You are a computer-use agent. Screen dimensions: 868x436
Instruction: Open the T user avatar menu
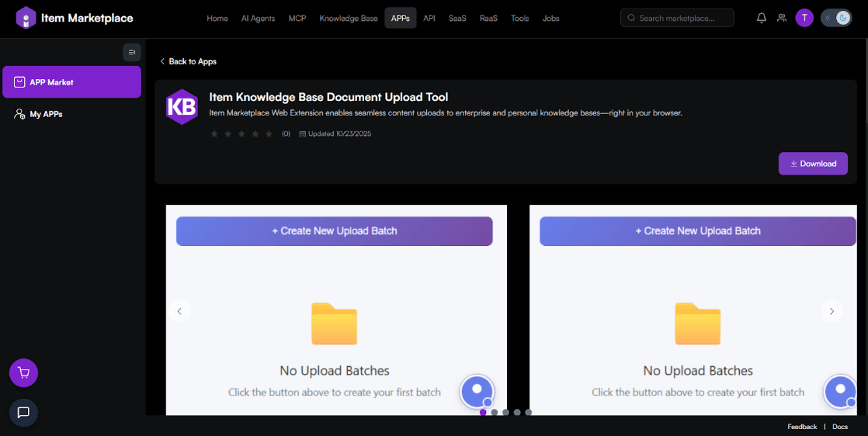pos(804,18)
